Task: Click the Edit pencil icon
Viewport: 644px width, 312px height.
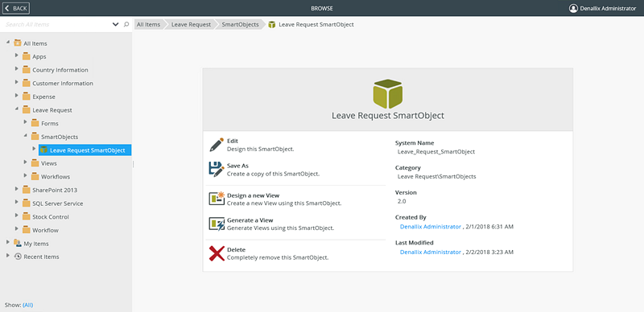Action: coord(217,145)
